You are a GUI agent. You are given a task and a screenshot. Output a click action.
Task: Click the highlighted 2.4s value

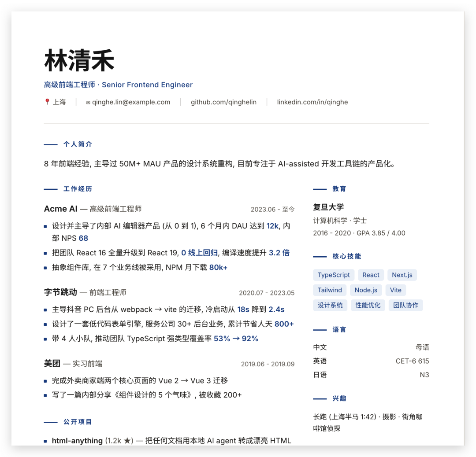pyautogui.click(x=276, y=310)
